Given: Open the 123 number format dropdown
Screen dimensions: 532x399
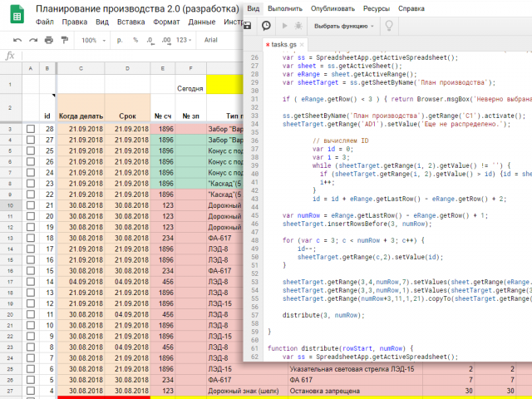Looking at the screenshot, I should (x=184, y=40).
